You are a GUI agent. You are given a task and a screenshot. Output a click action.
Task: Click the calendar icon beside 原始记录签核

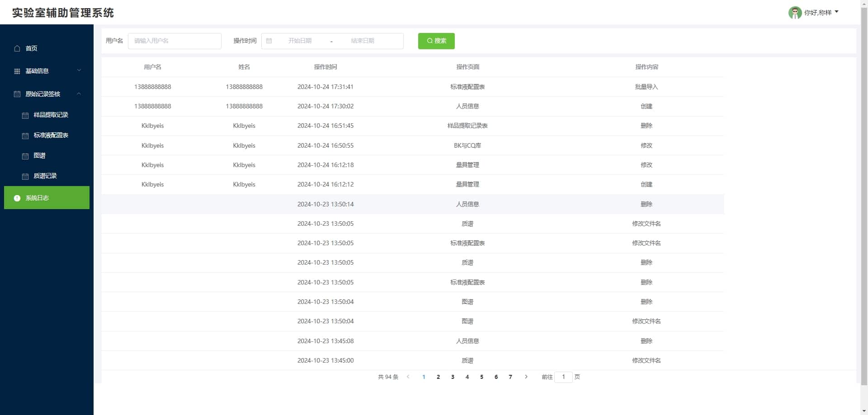pyautogui.click(x=17, y=94)
